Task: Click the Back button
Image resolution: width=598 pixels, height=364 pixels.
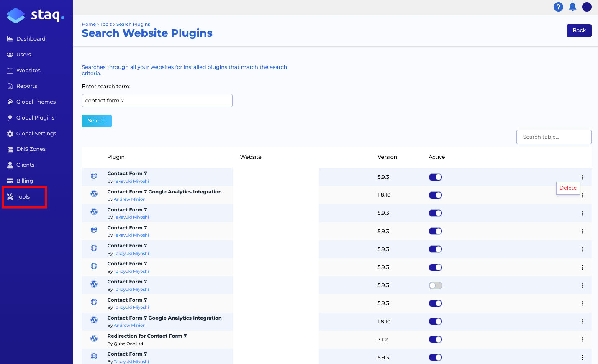Action: pyautogui.click(x=579, y=31)
